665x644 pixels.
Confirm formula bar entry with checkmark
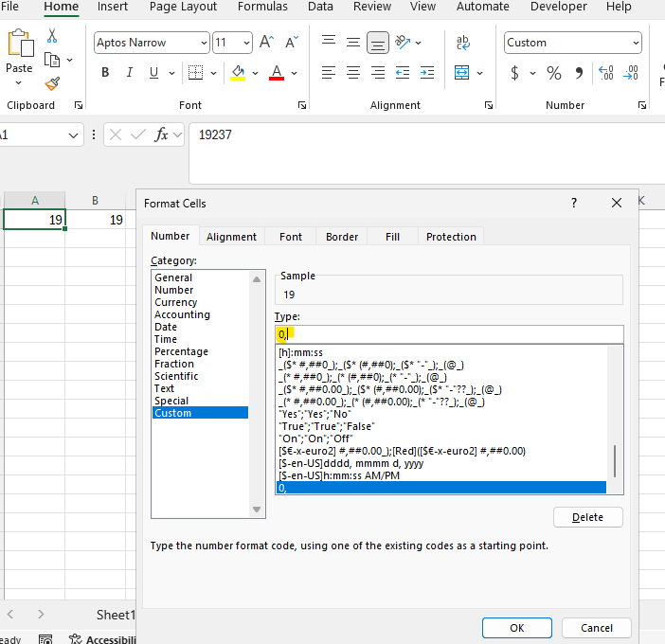[138, 134]
